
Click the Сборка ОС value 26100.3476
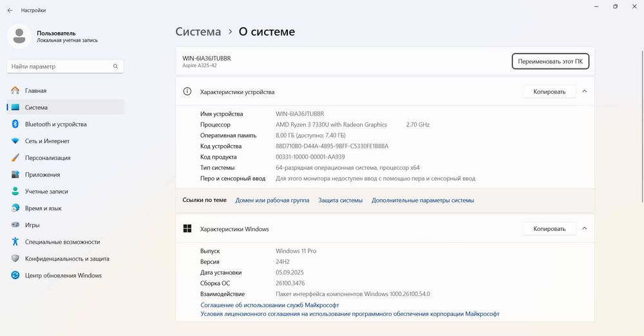coord(290,283)
